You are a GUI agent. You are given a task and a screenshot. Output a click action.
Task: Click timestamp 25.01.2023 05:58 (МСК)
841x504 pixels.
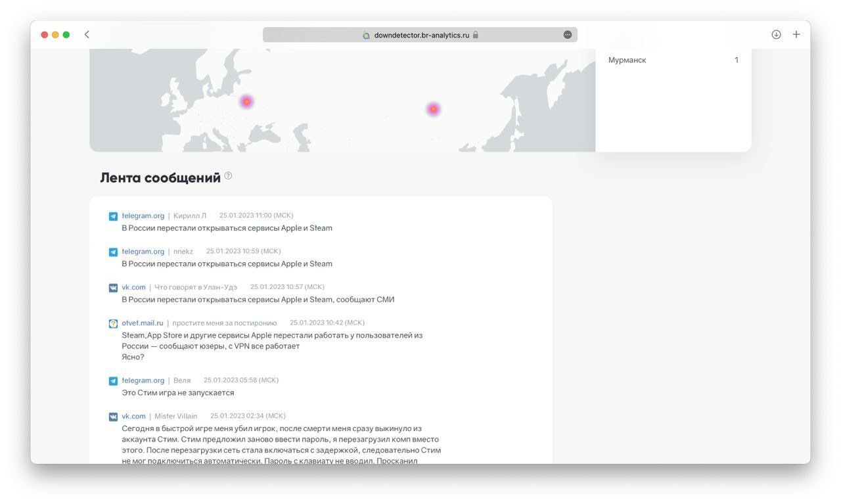(241, 380)
